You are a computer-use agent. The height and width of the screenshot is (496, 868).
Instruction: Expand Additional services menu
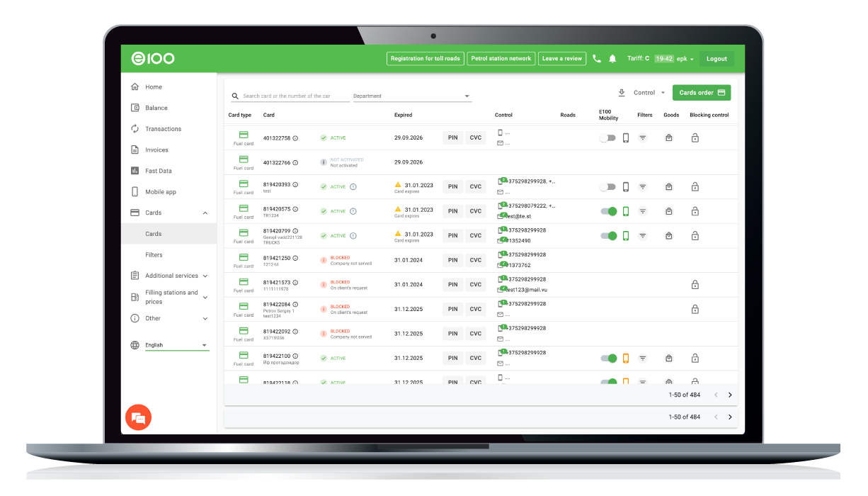(170, 276)
